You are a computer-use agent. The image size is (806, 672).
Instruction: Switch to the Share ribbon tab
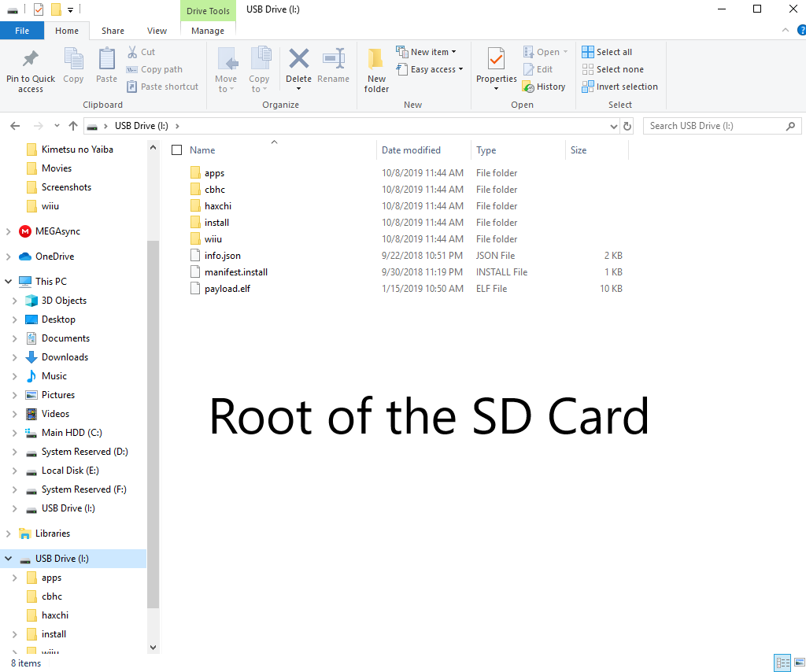(113, 31)
